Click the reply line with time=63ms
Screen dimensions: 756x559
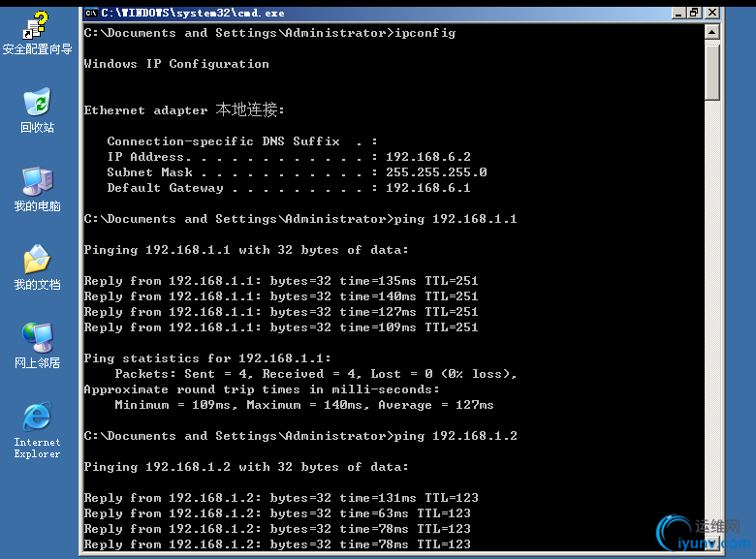(277, 513)
